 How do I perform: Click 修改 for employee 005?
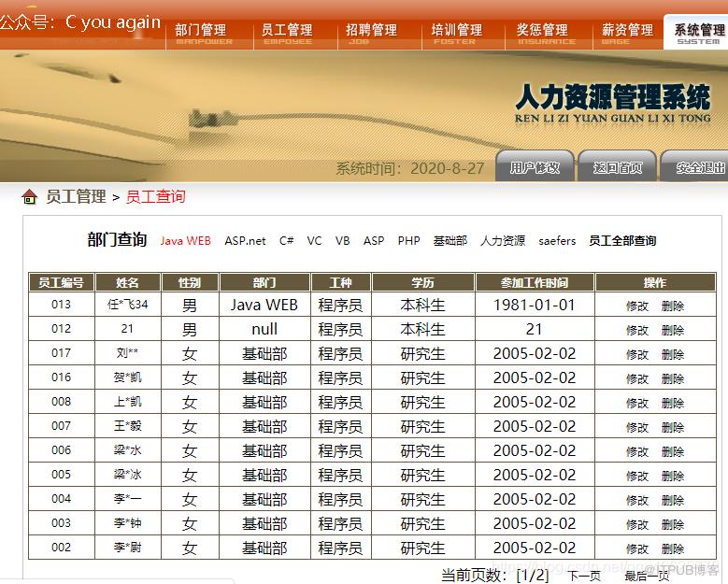pyautogui.click(x=637, y=476)
